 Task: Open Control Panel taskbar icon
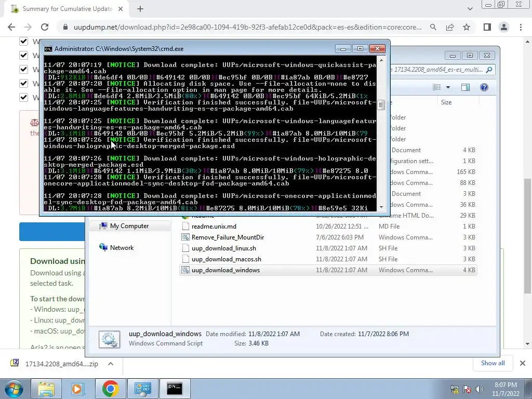pos(142,389)
